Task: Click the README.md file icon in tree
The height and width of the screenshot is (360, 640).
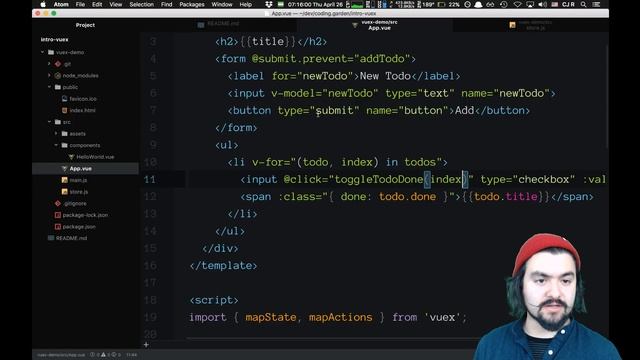Action: (x=51, y=238)
